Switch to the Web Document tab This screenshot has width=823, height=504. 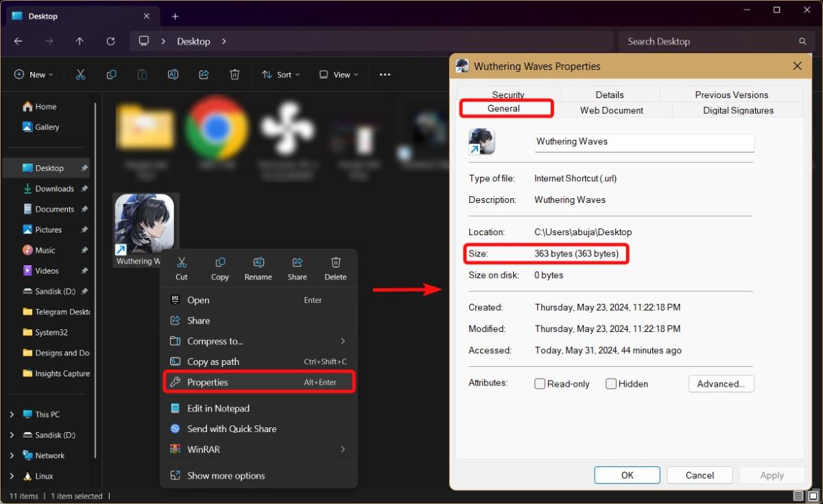pyautogui.click(x=611, y=110)
